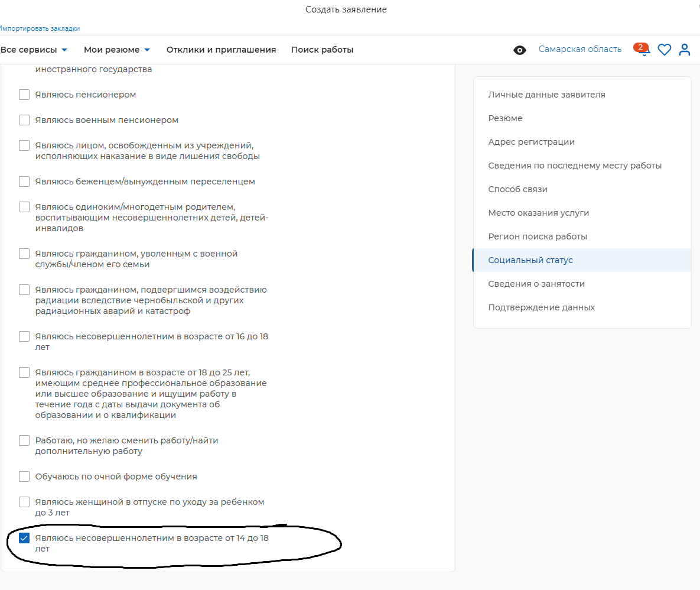Open favorites heart icon
This screenshot has height=590, width=700.
(665, 50)
